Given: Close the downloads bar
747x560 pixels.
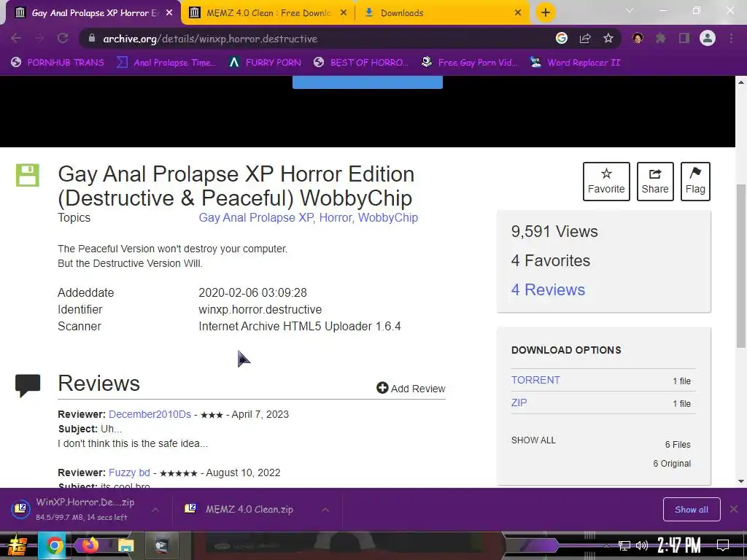Looking at the screenshot, I should (734, 510).
